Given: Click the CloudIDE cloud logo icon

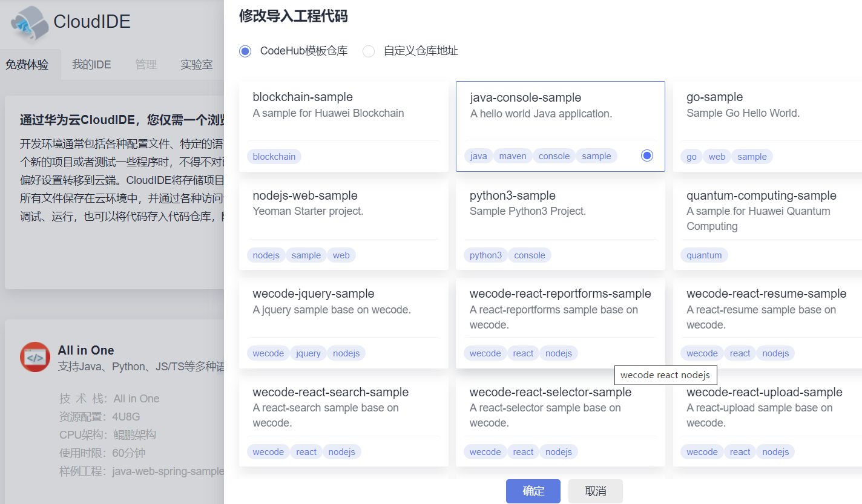Looking at the screenshot, I should (28, 24).
